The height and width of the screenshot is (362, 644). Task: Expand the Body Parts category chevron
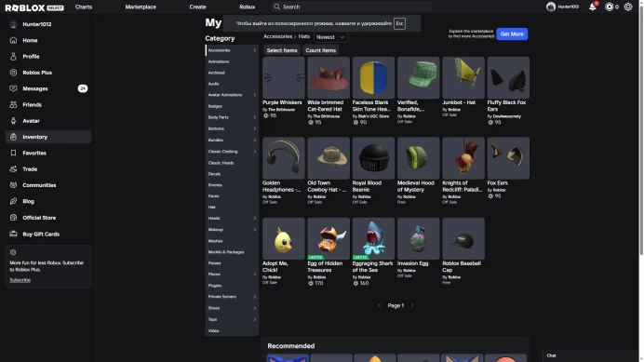click(x=255, y=117)
